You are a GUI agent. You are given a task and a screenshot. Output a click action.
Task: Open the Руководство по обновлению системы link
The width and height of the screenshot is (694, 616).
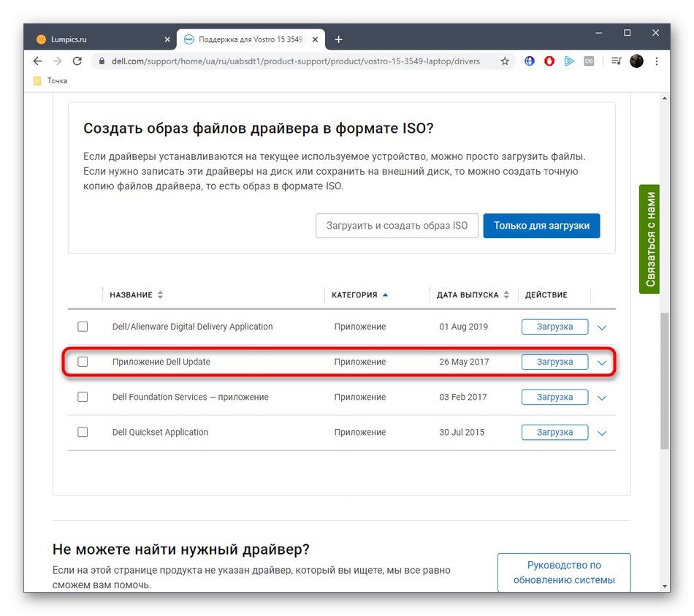(x=563, y=571)
